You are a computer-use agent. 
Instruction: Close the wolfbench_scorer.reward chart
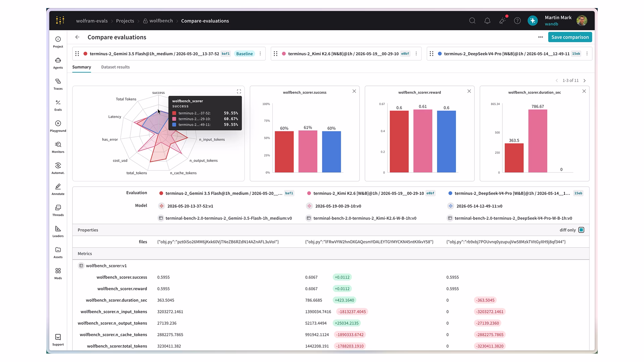469,91
